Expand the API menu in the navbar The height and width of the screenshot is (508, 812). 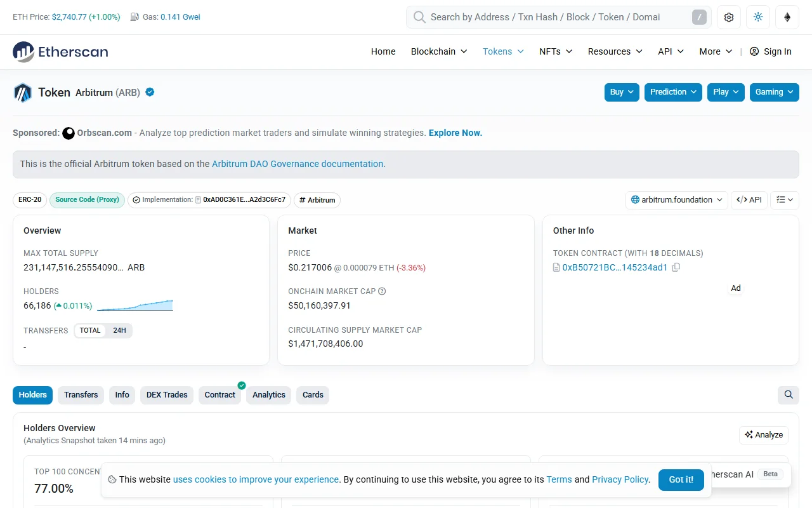(671, 51)
